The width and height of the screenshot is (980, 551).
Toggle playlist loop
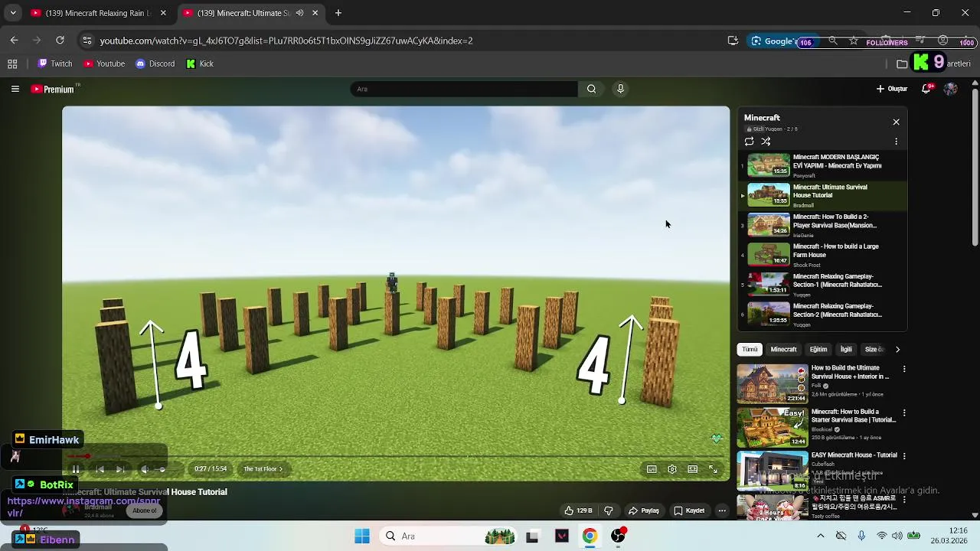coord(749,142)
